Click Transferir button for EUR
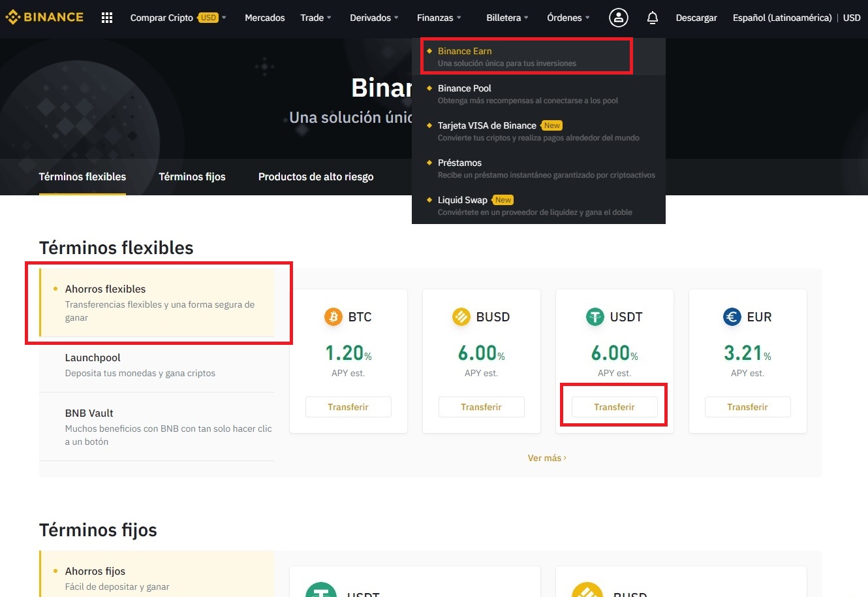Image resolution: width=868 pixels, height=597 pixels. pos(748,407)
